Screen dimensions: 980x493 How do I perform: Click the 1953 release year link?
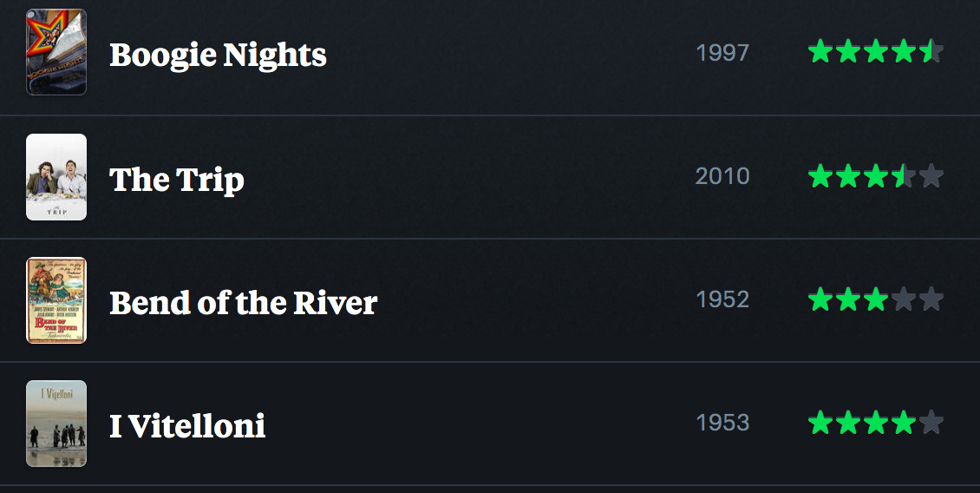pos(722,423)
